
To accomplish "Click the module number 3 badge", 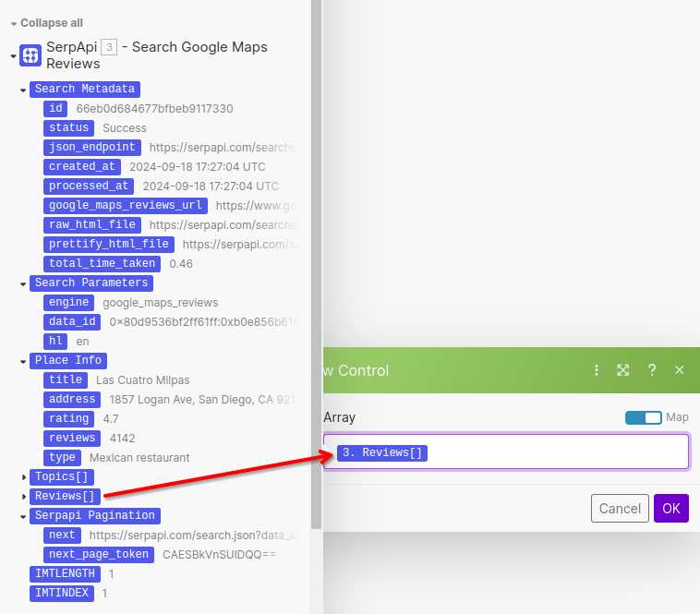I will pyautogui.click(x=109, y=47).
